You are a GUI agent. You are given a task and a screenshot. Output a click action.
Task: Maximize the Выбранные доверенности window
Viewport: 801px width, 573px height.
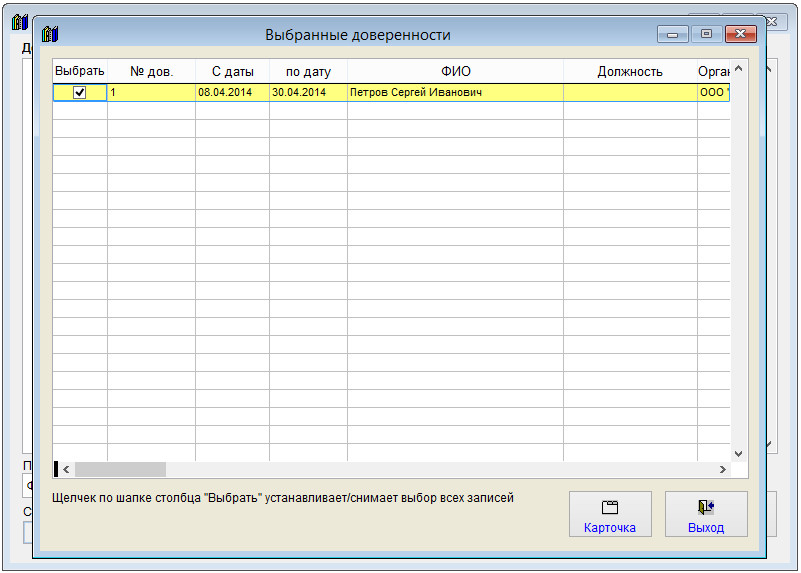tap(706, 34)
